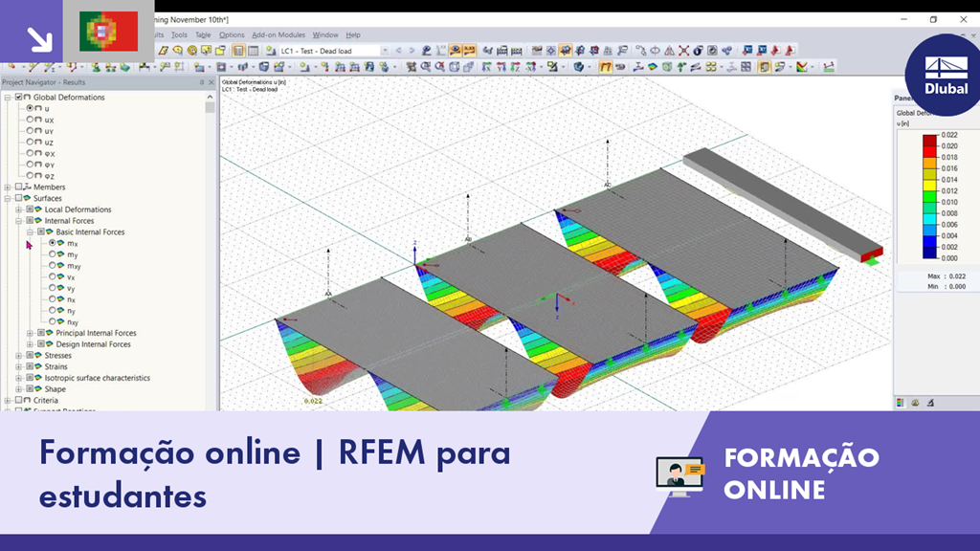980x551 pixels.
Task: Collapse the Basic Internal Forces node
Action: tap(30, 232)
